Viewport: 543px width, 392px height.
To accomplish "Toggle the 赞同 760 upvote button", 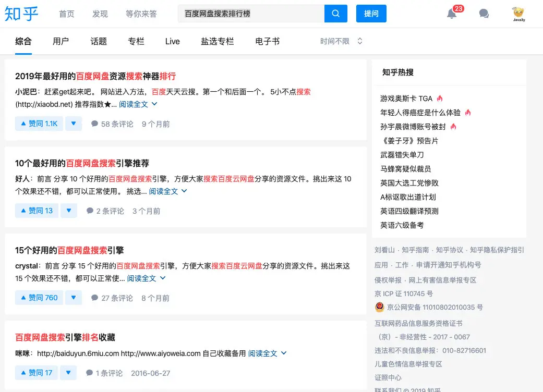I will (39, 297).
